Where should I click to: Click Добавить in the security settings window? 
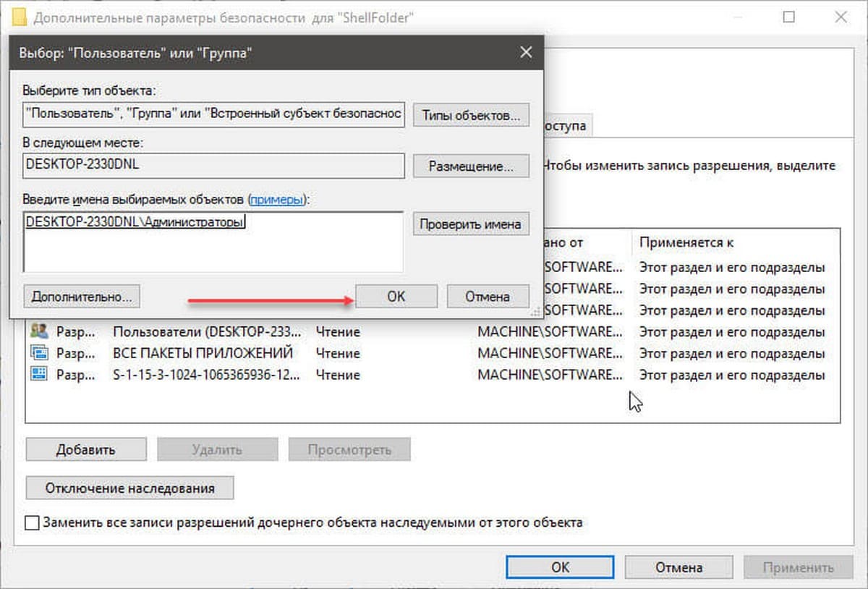(x=86, y=449)
